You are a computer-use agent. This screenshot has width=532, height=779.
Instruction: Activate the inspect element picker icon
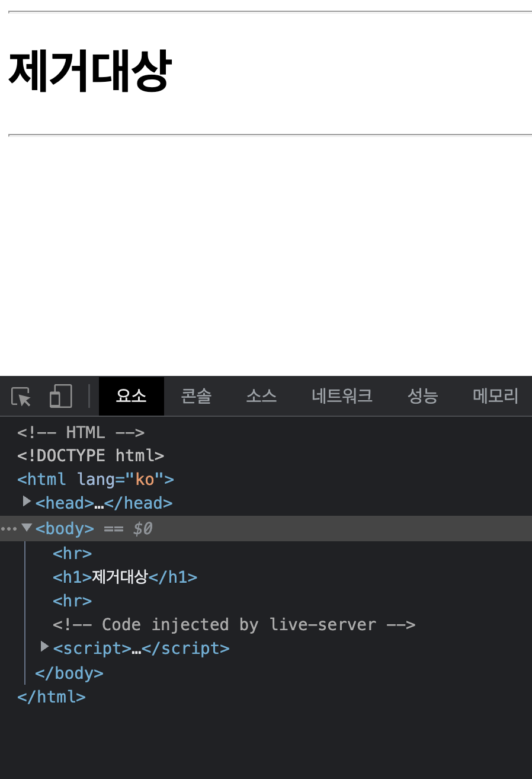(21, 397)
